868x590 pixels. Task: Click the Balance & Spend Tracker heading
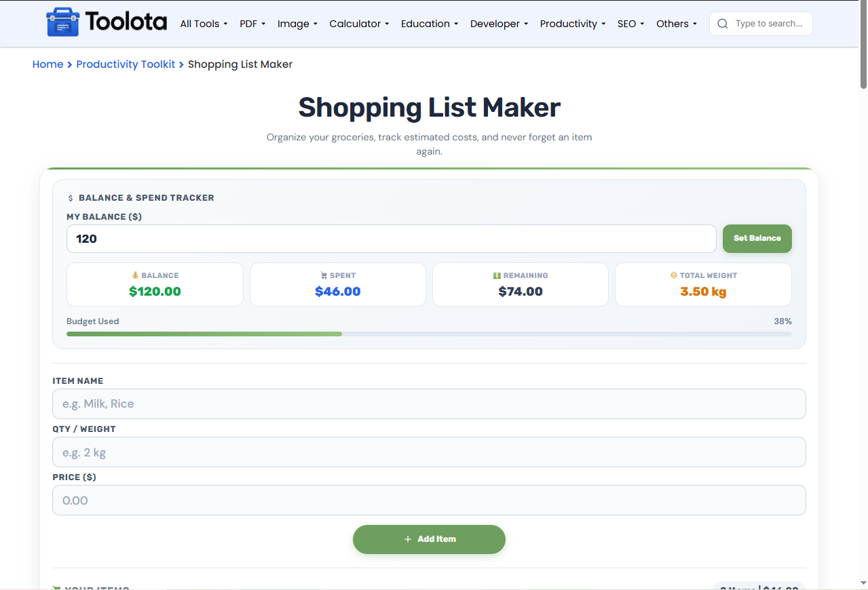147,198
